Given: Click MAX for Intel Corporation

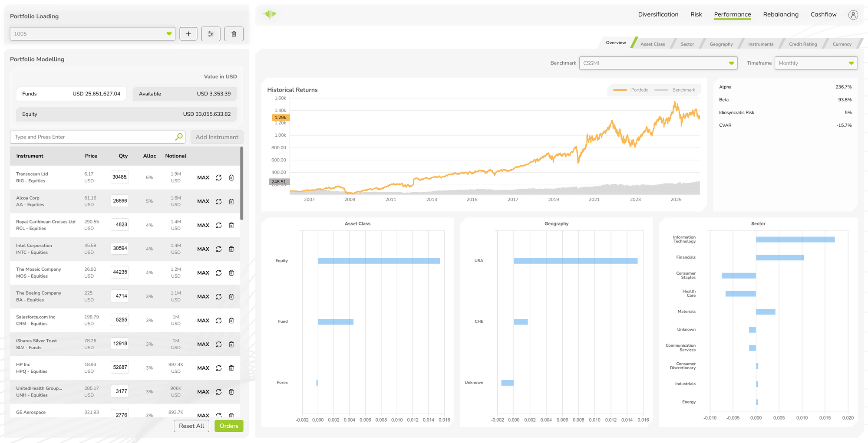Looking at the screenshot, I should tap(203, 249).
